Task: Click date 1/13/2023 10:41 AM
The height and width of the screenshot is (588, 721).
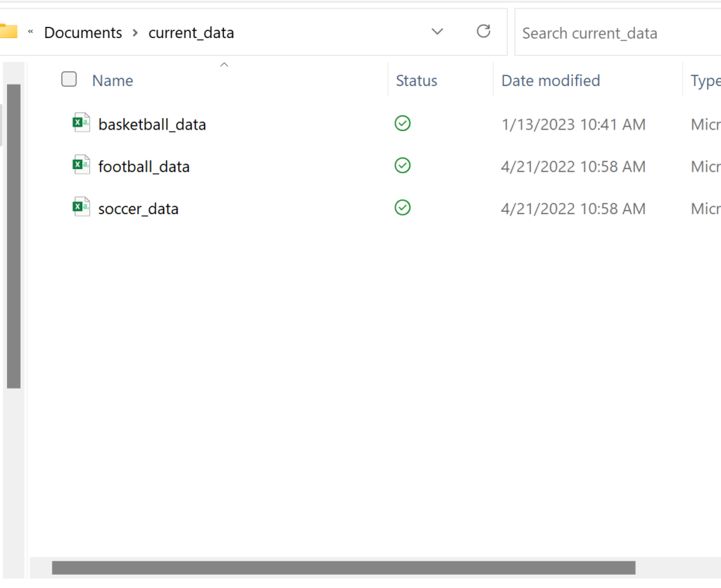Action: 573,125
